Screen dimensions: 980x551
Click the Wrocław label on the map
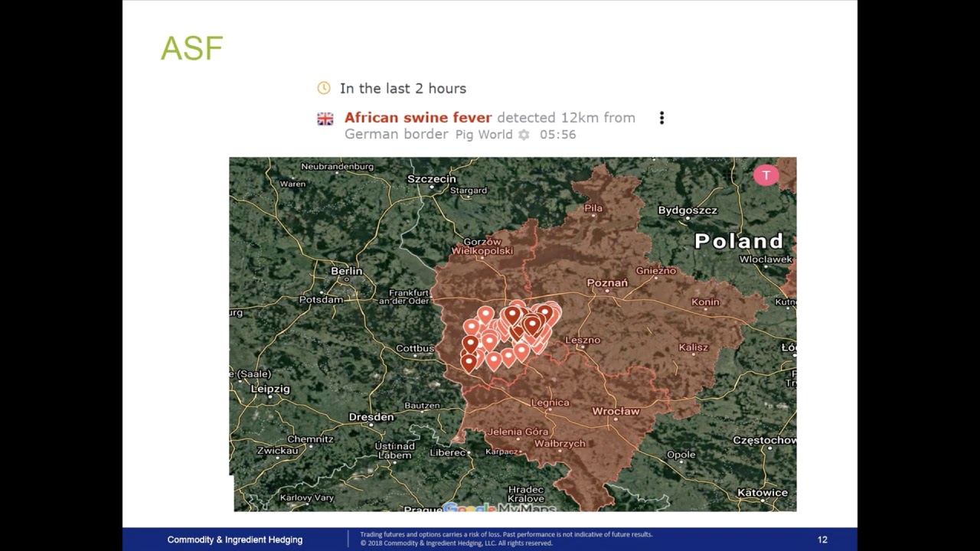(616, 411)
